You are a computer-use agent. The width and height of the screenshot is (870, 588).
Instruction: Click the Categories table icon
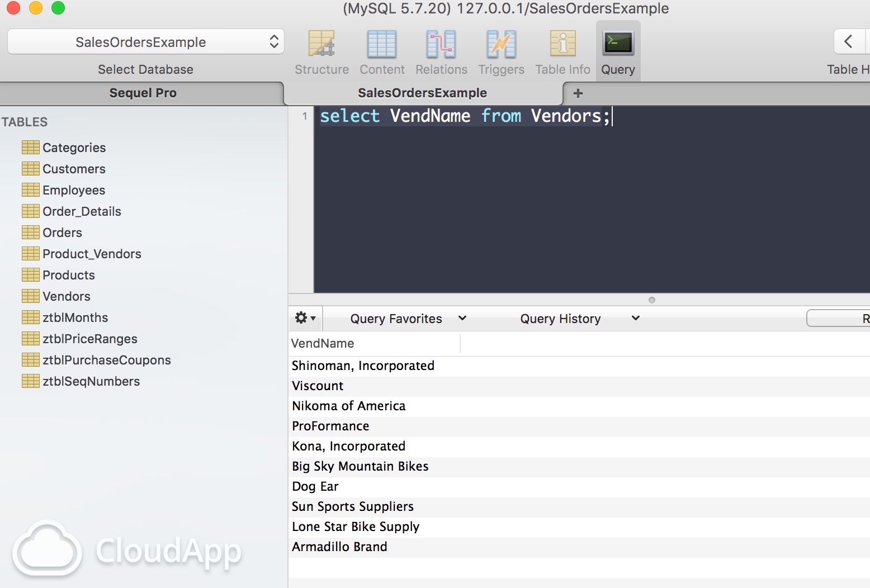[31, 148]
